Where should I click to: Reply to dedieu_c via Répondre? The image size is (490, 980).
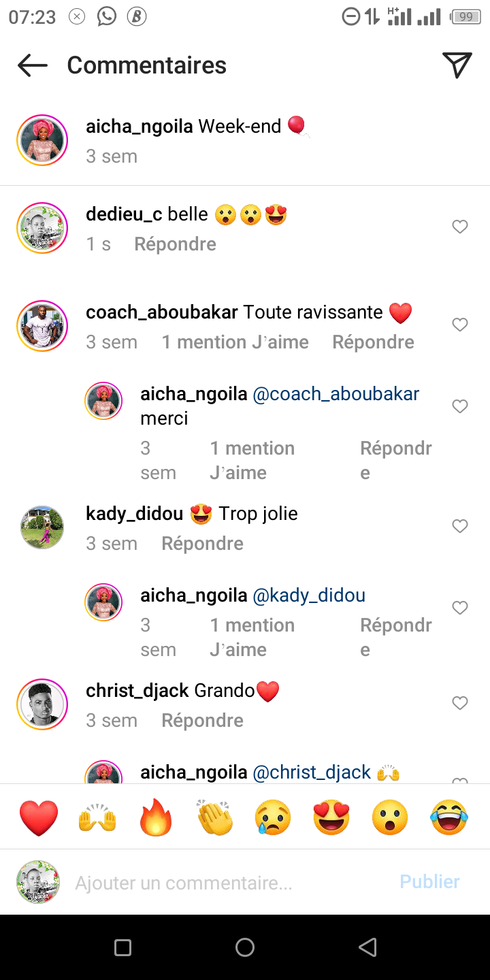175,244
